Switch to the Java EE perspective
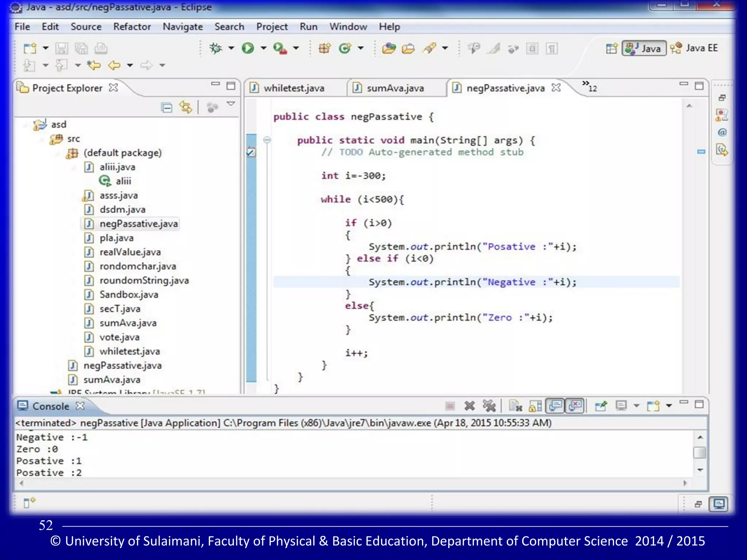This screenshot has width=747, height=560. 694,48
